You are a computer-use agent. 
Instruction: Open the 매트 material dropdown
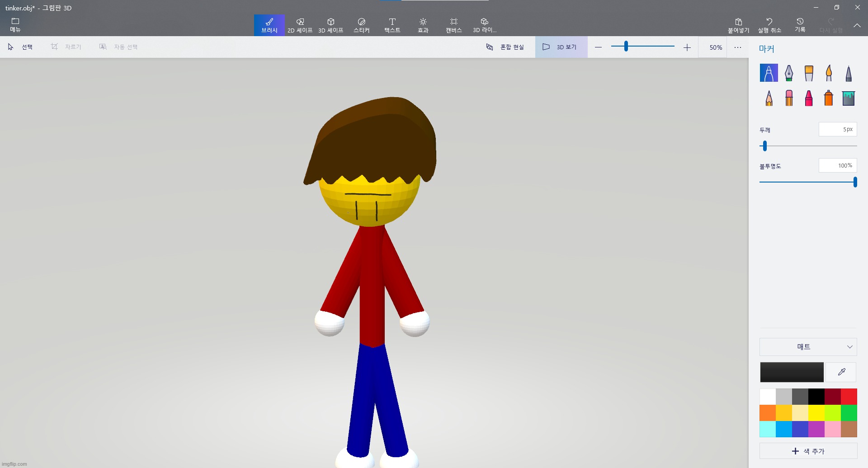[x=808, y=347]
